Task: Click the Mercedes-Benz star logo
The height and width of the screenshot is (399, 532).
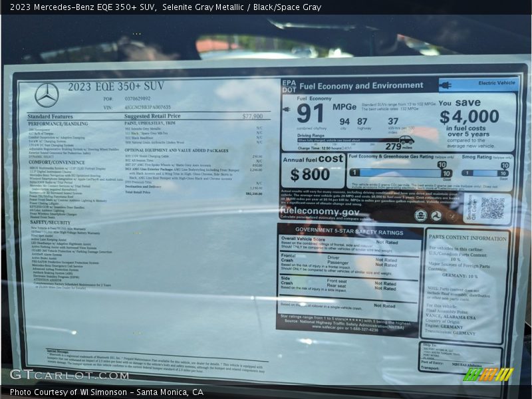Action: point(47,95)
